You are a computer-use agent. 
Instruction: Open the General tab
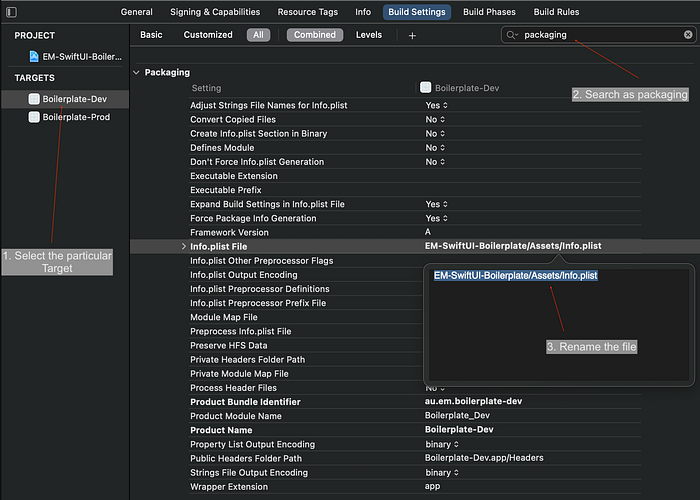(x=137, y=12)
